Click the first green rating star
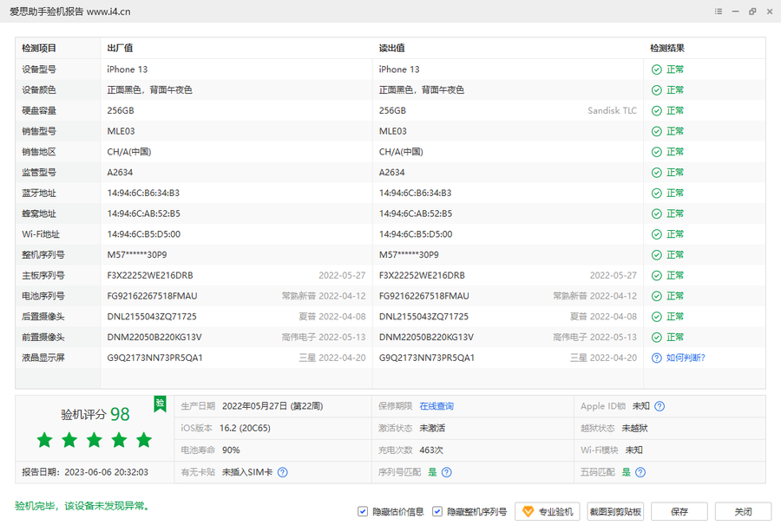781x532 pixels. 45,440
